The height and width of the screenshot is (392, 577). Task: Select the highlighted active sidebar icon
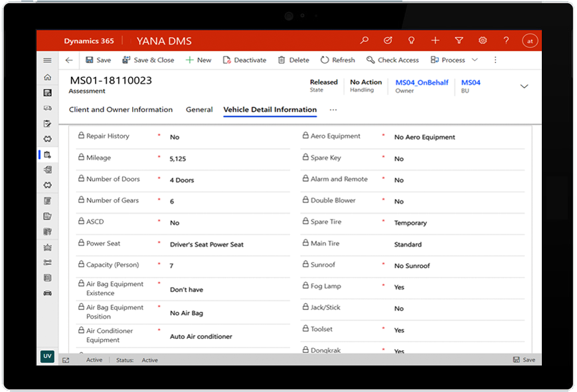[47, 155]
